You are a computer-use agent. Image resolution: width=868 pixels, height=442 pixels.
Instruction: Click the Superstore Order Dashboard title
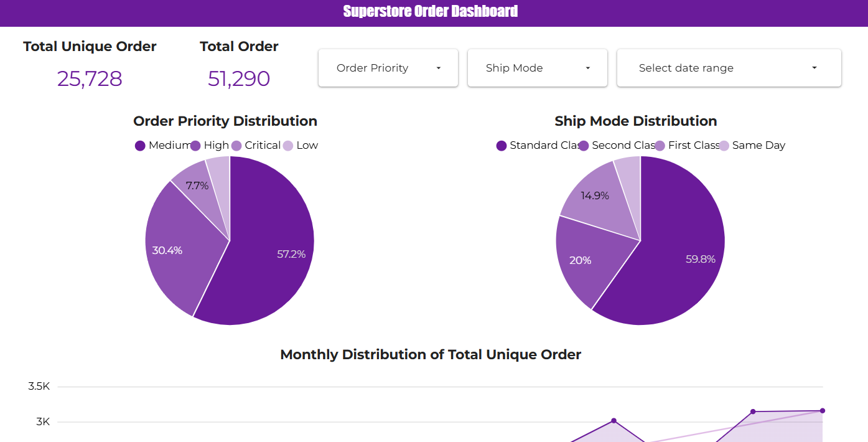pos(430,11)
